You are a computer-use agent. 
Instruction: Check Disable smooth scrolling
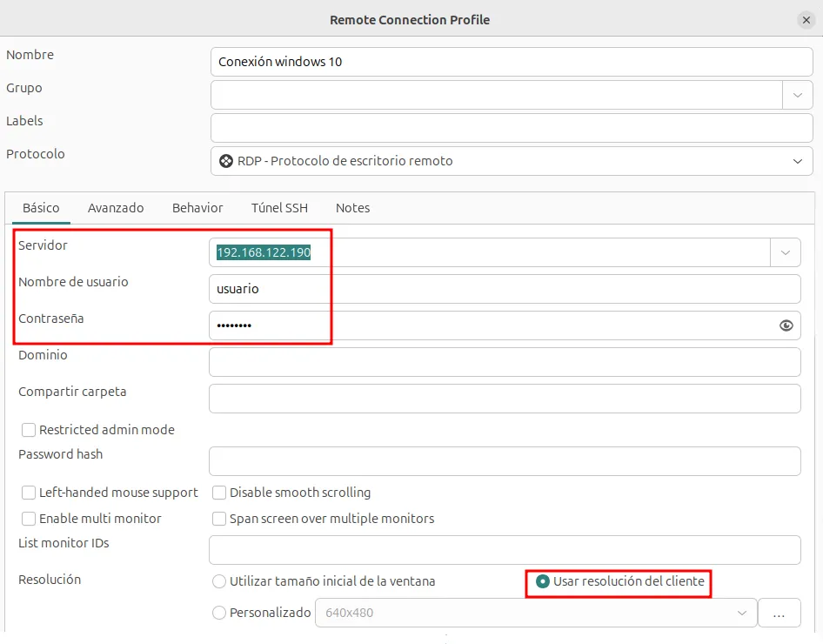219,493
